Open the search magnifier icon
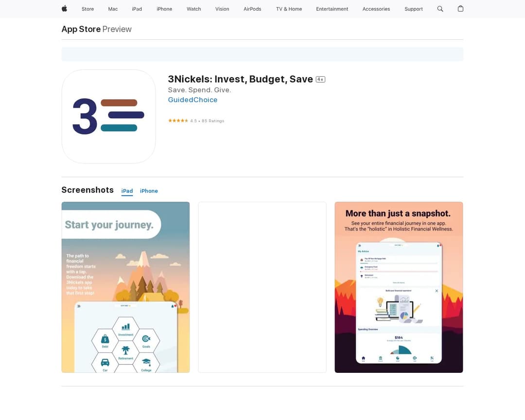The width and height of the screenshot is (525, 420). (x=440, y=9)
